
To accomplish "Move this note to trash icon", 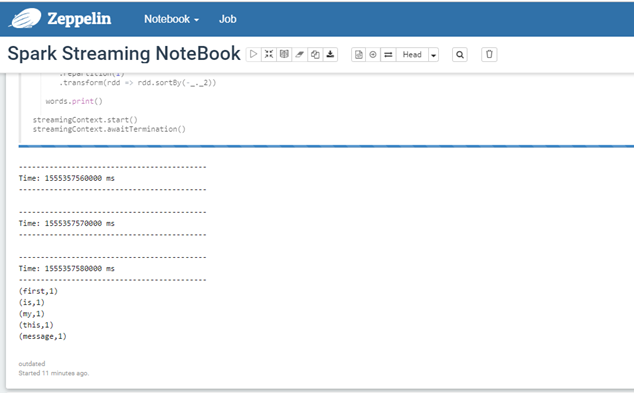I will click(489, 55).
